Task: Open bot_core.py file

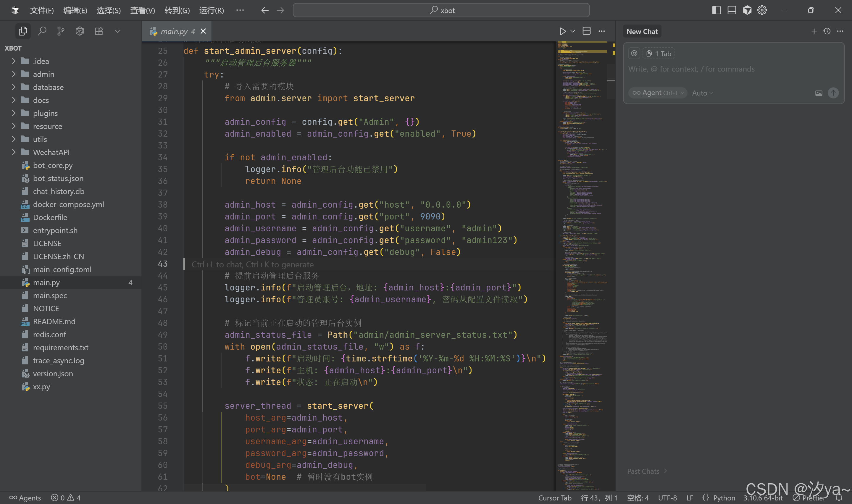Action: [71, 165]
